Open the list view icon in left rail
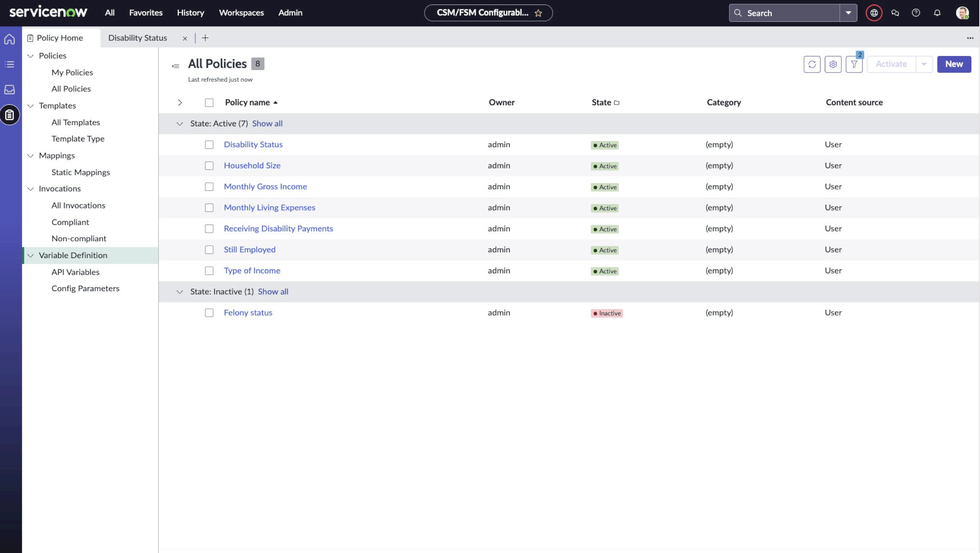This screenshot has width=980, height=553. pyautogui.click(x=10, y=64)
